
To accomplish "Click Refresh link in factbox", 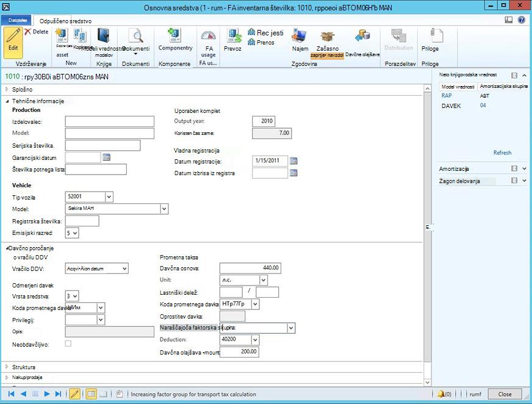I will coord(502,153).
